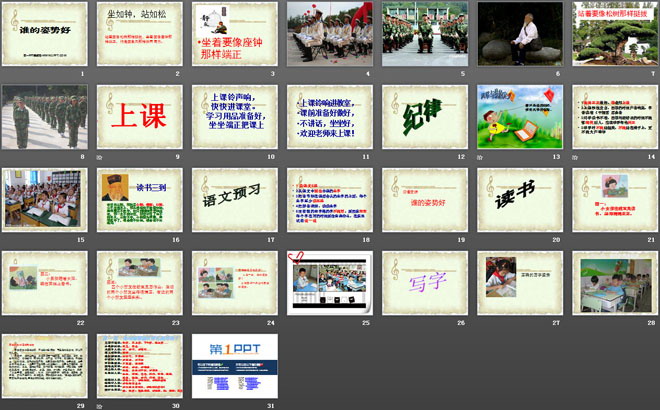Click the animation star icon under slide 30
Viewport: 660px width, 410px height.
99,407
